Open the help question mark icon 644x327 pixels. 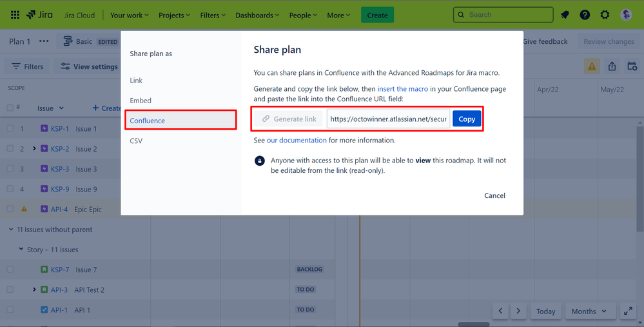click(585, 15)
